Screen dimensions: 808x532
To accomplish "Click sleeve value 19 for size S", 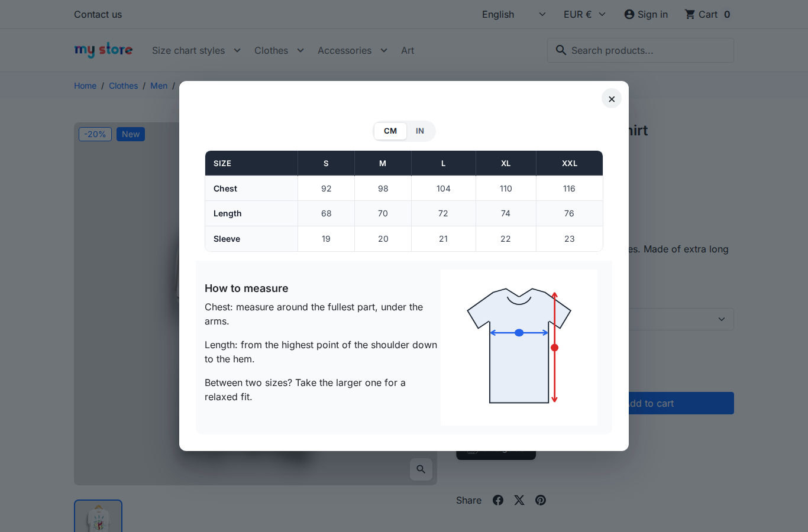I will pos(327,239).
